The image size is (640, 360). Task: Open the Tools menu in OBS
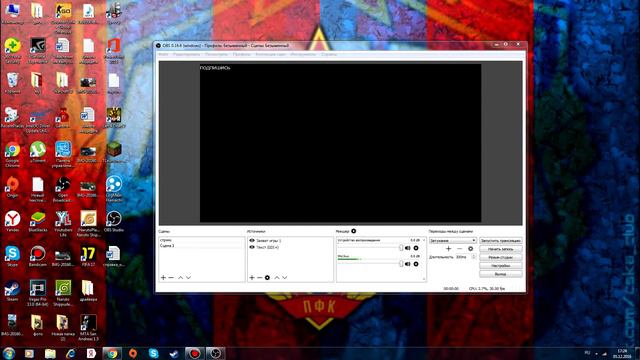click(x=303, y=54)
